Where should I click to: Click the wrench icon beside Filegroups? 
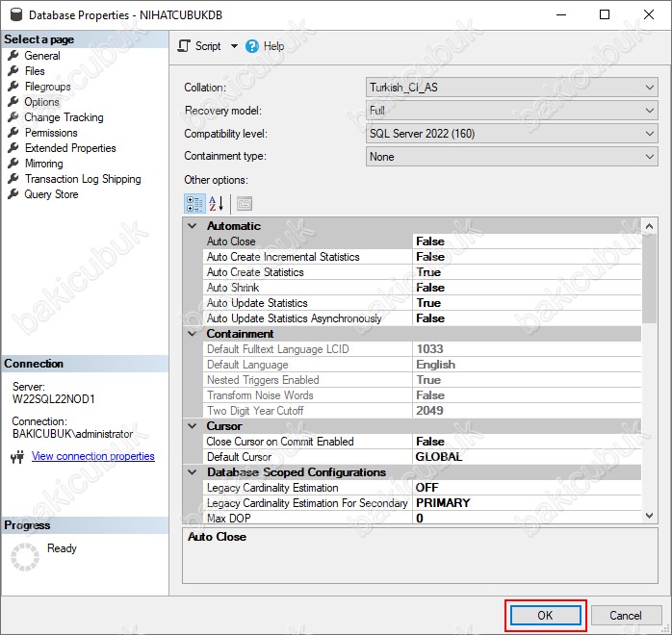point(13,86)
